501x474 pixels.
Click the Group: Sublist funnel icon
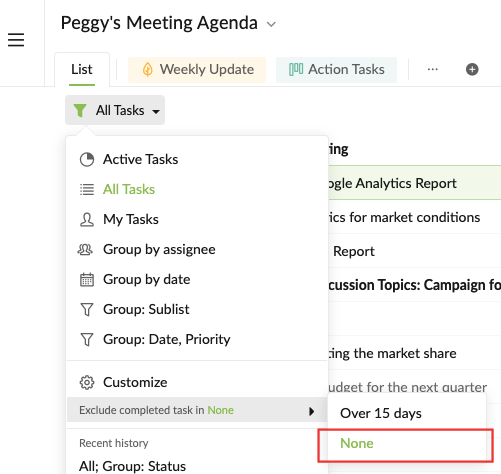87,309
